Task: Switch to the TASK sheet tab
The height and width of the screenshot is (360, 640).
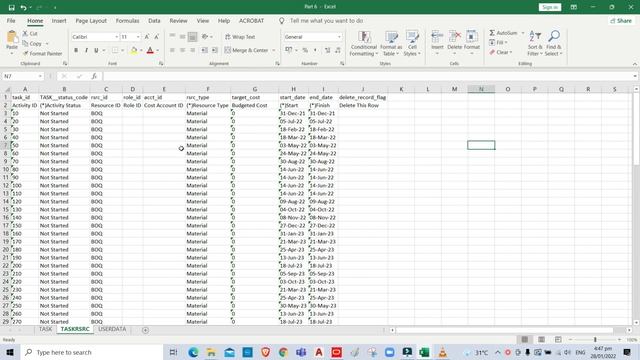Action: point(45,329)
